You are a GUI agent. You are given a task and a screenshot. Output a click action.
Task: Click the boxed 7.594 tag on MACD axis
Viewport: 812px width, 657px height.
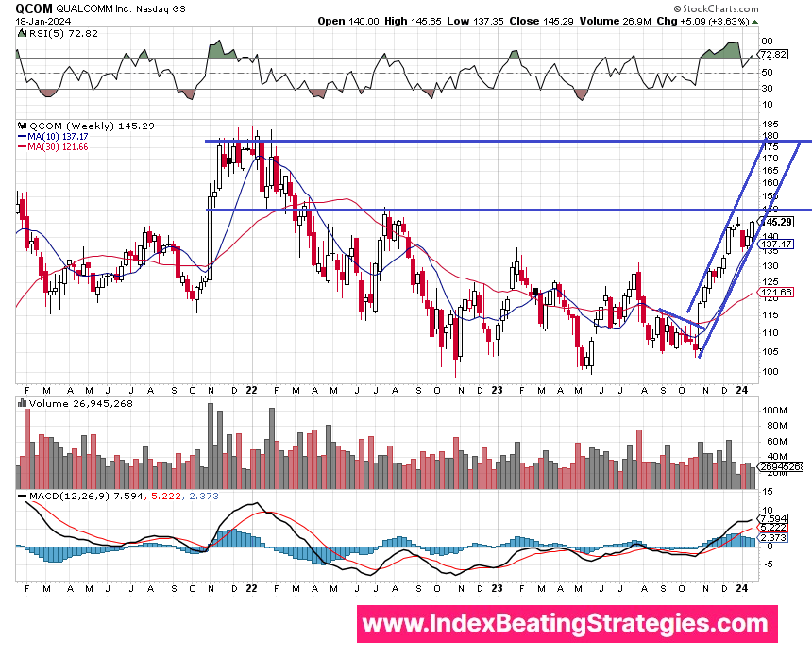[774, 518]
